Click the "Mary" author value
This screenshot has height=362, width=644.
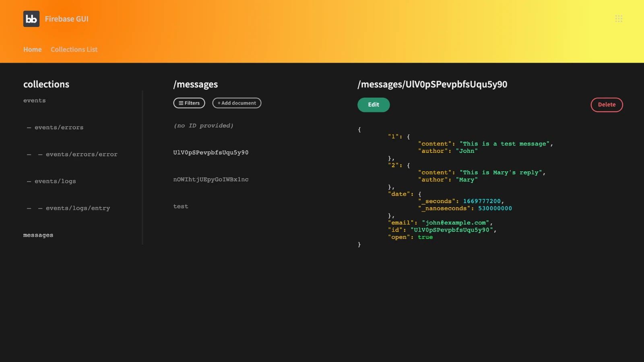pos(467,180)
